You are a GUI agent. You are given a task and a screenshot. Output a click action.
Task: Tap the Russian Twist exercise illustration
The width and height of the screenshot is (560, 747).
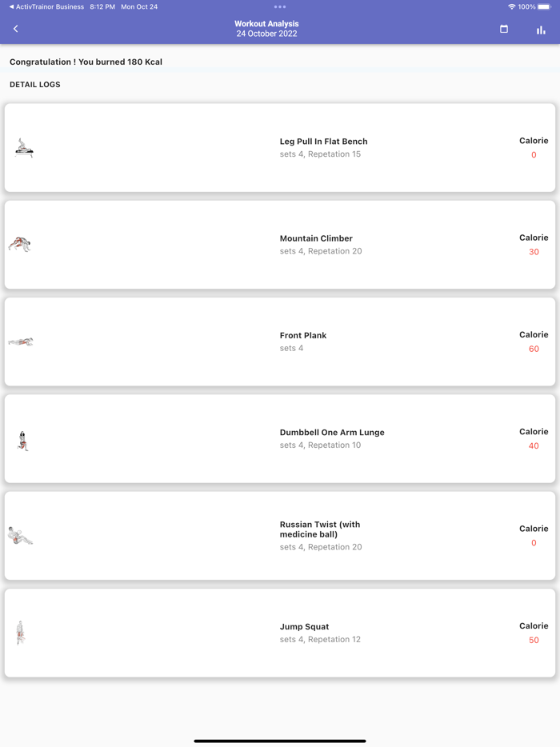tap(20, 536)
